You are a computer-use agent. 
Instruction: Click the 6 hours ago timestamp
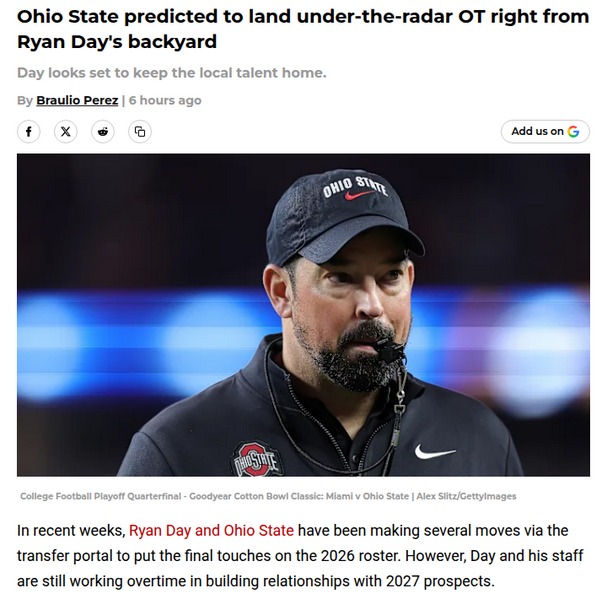pos(165,100)
